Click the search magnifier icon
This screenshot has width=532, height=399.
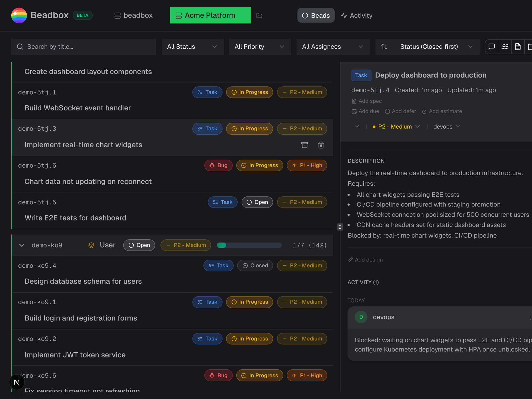pyautogui.click(x=20, y=47)
